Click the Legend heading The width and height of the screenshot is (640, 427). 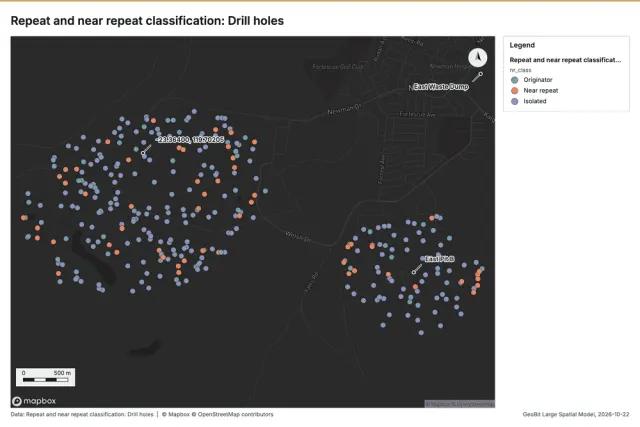[x=522, y=45]
